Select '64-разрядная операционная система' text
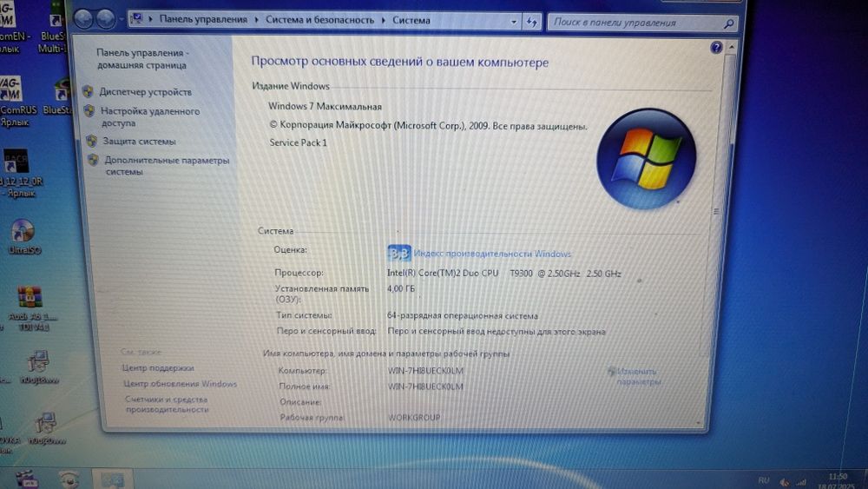The image size is (868, 489). pos(463,315)
